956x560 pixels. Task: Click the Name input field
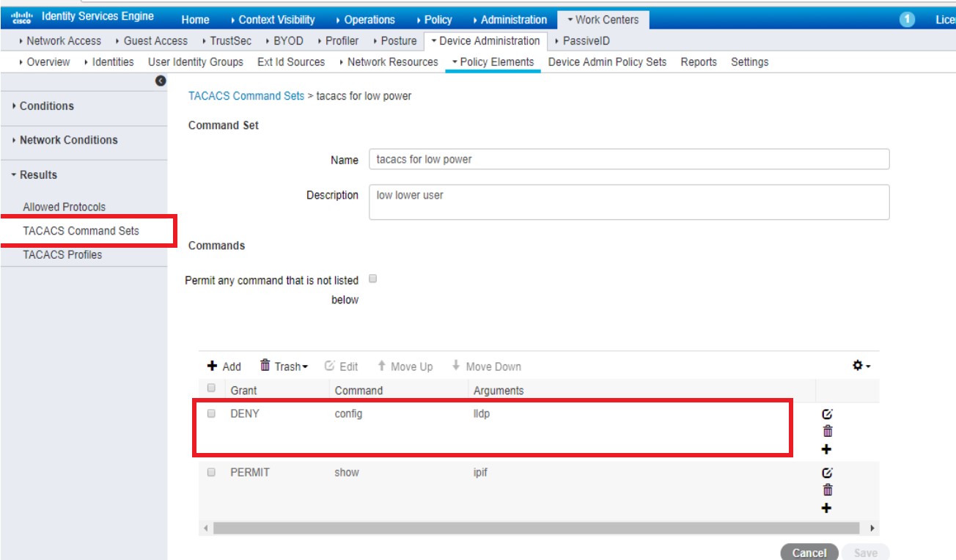[629, 159]
